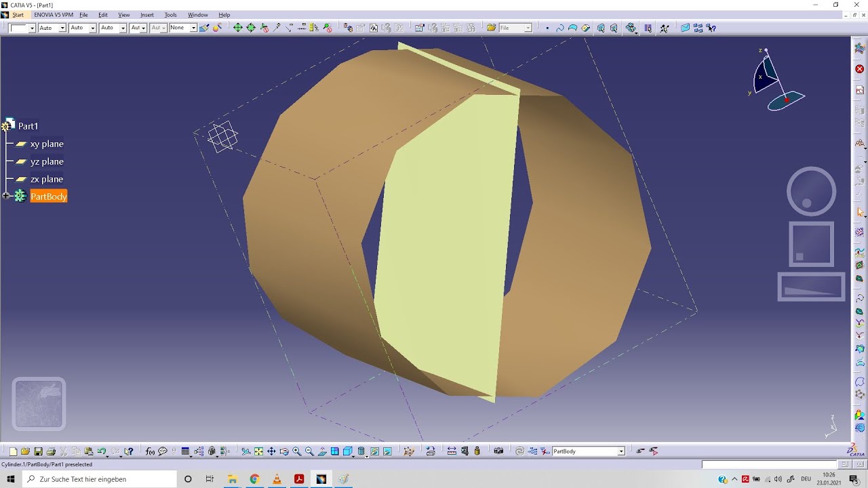Viewport: 868px width, 488px height.
Task: Open VLC from the taskbar
Action: 277,479
